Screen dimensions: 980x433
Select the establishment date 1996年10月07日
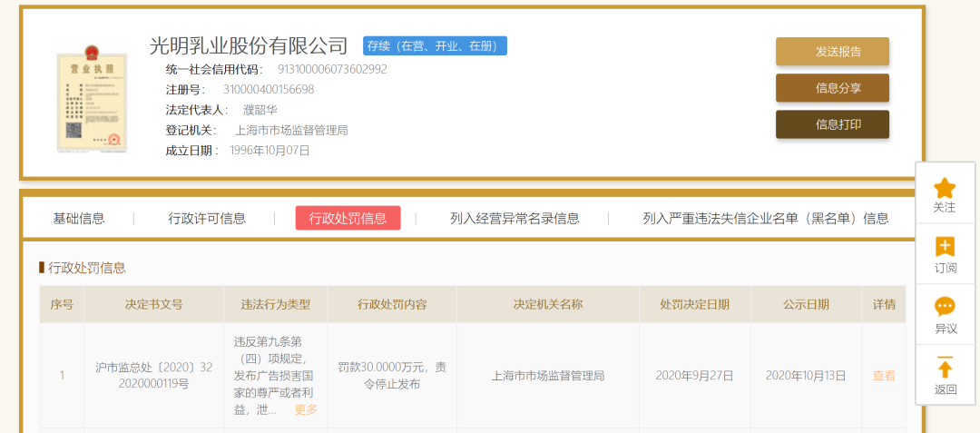(x=269, y=151)
